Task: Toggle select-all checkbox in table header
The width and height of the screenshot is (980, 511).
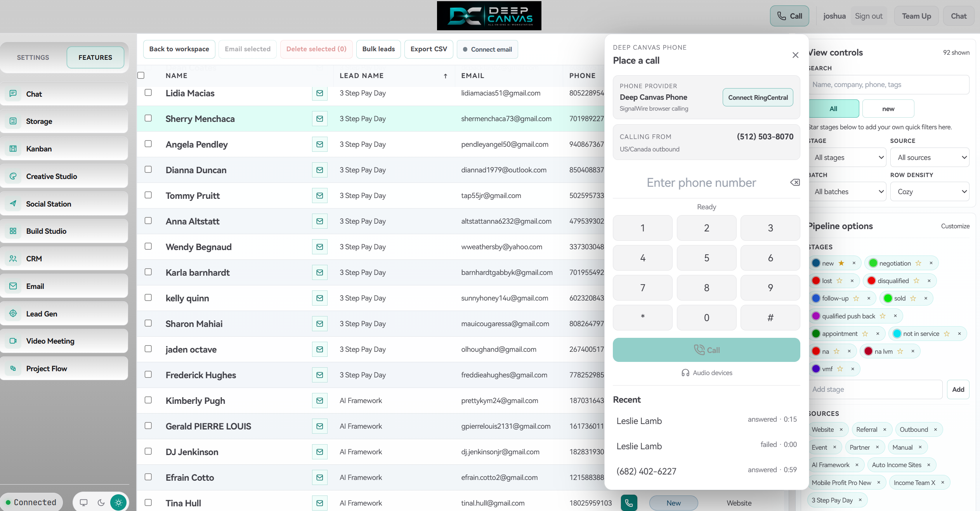Action: (x=141, y=75)
